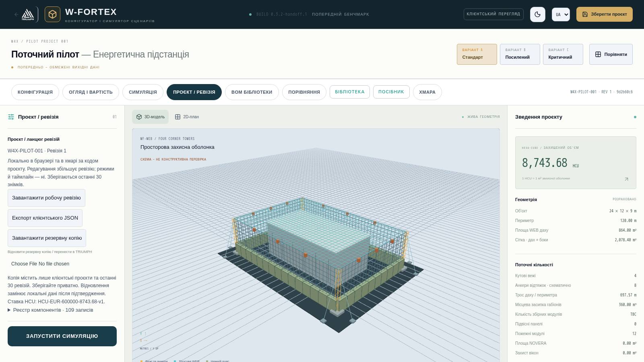The height and width of the screenshot is (362, 644).
Task: Click Зберегти проєкт save button
Action: tap(605, 14)
